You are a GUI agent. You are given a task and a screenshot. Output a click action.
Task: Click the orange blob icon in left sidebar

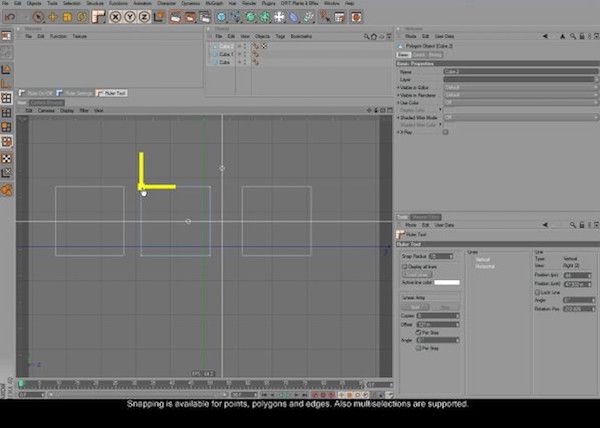(7, 190)
